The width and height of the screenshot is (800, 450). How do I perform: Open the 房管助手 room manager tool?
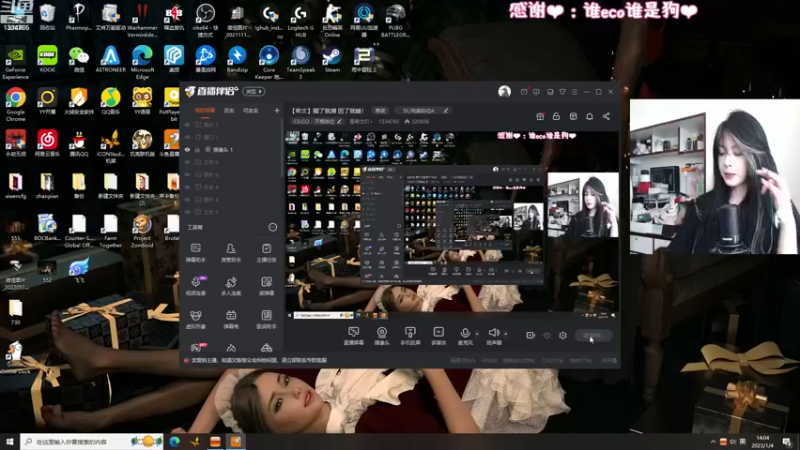pyautogui.click(x=231, y=253)
